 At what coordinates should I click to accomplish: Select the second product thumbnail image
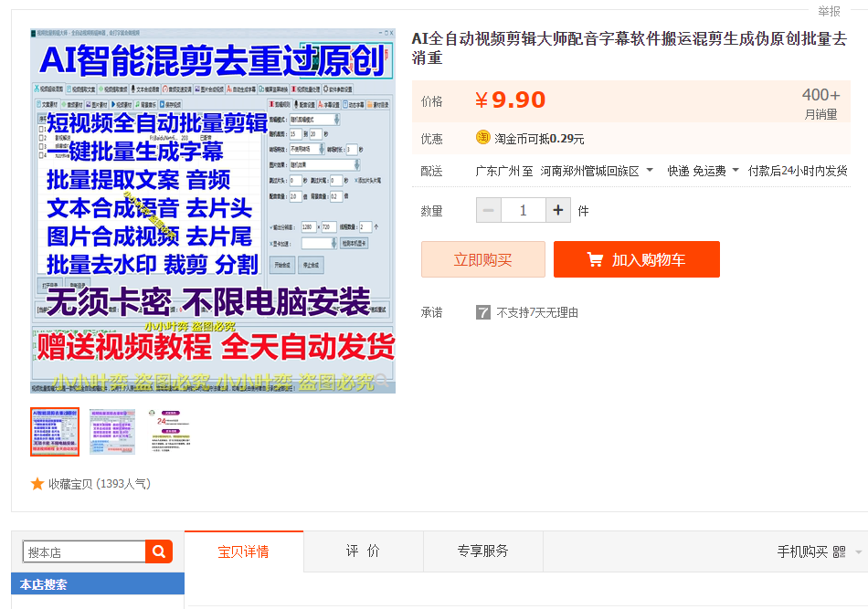pyautogui.click(x=112, y=432)
